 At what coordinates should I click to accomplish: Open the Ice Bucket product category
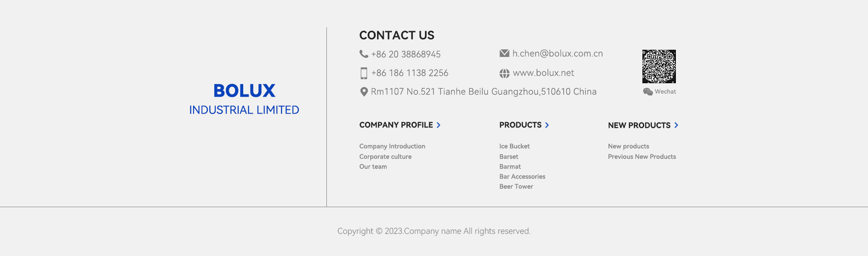tap(514, 146)
